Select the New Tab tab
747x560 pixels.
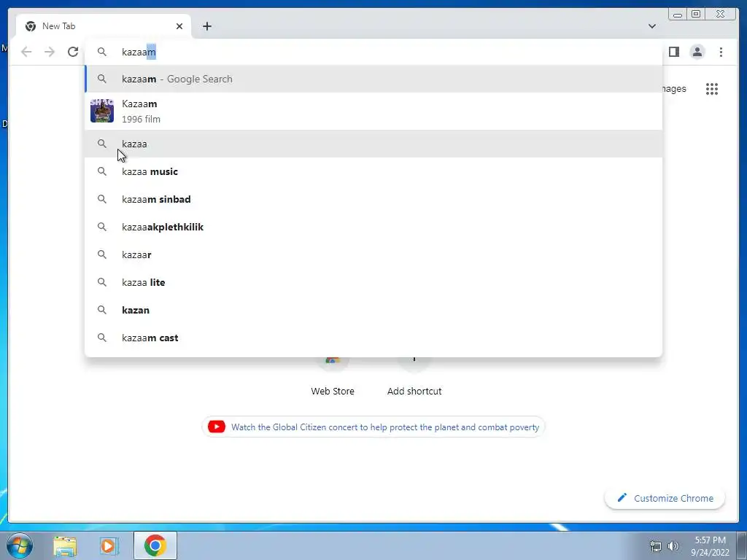104,26
